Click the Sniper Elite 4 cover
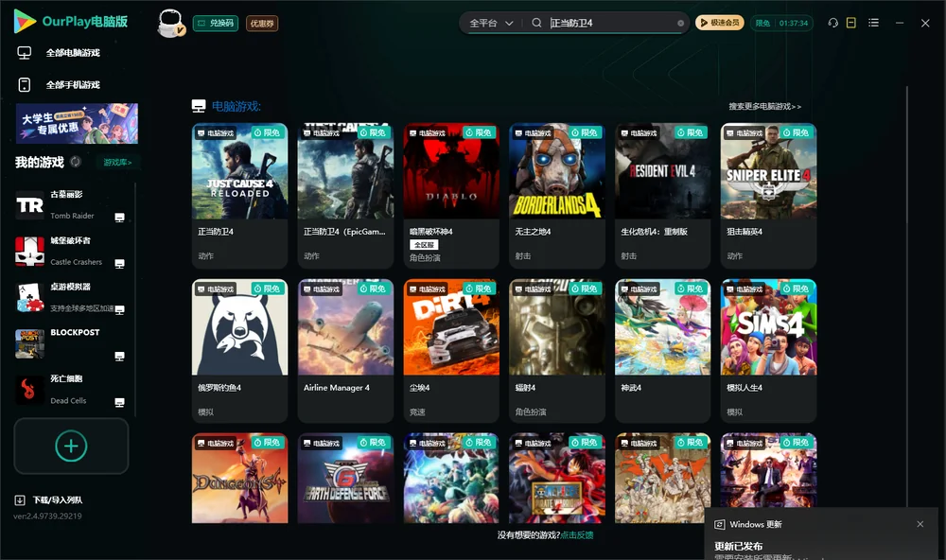Image resolution: width=946 pixels, height=560 pixels. click(768, 171)
